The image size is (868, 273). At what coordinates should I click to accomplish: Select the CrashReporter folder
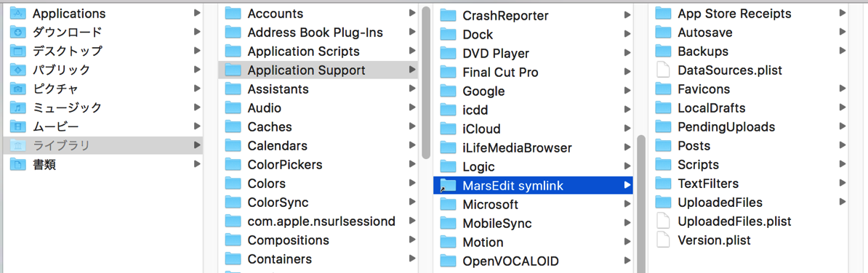[533, 15]
